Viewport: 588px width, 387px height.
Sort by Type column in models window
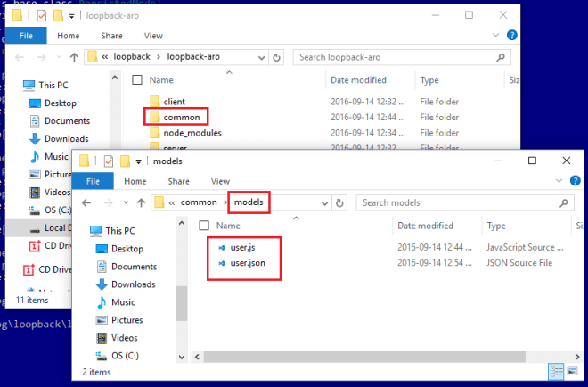496,226
